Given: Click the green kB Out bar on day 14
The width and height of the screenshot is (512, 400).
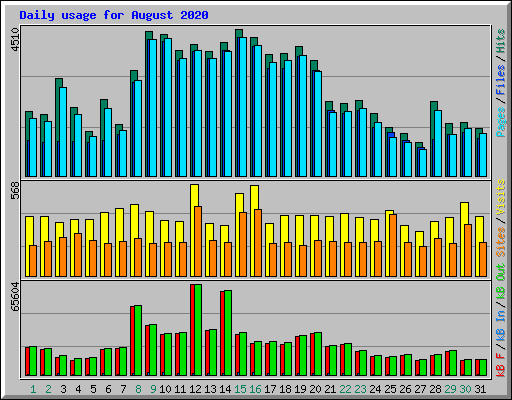Looking at the screenshot, I should tap(228, 333).
